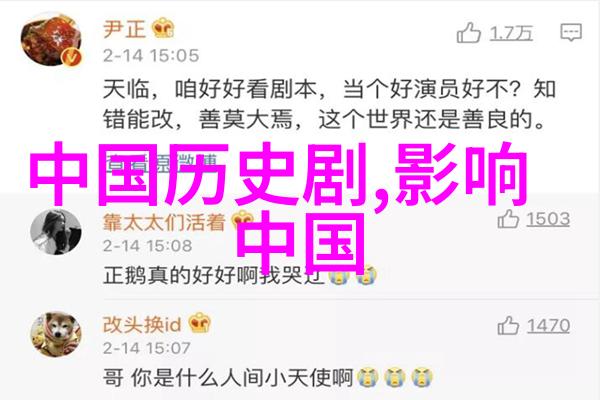Click the 2-14 15:05 timestamp
The width and height of the screenshot is (600, 400).
click(x=151, y=56)
